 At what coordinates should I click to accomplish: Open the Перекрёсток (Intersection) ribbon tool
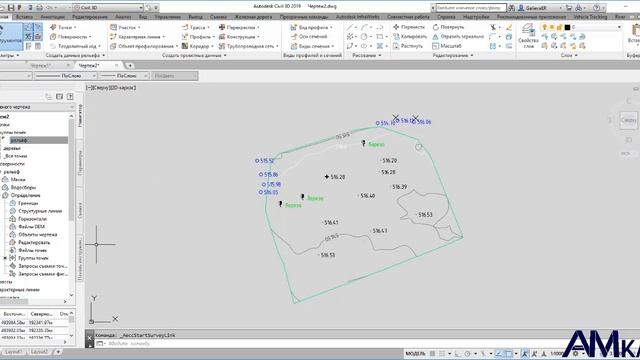pos(239,27)
